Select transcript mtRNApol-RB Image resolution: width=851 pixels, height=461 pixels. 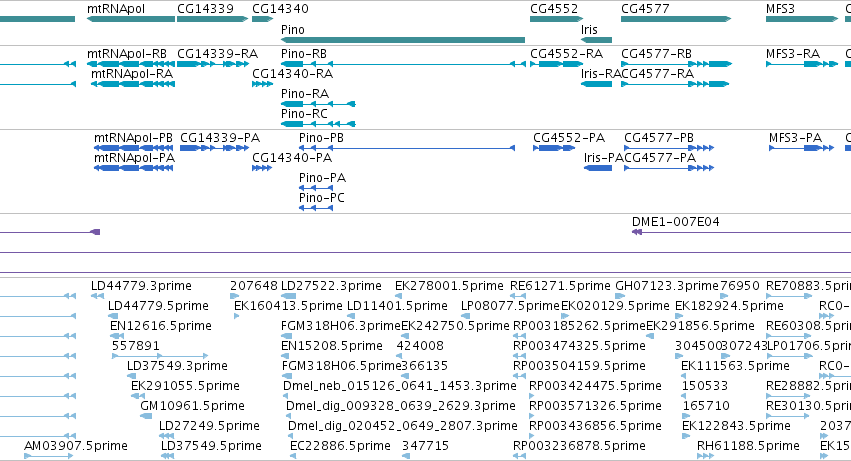coord(131,64)
